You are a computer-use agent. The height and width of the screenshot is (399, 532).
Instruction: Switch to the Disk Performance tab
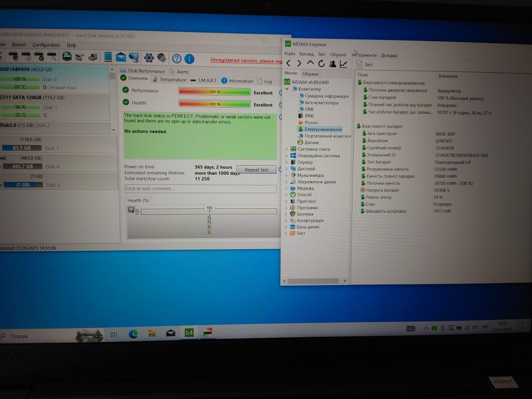[x=142, y=71]
